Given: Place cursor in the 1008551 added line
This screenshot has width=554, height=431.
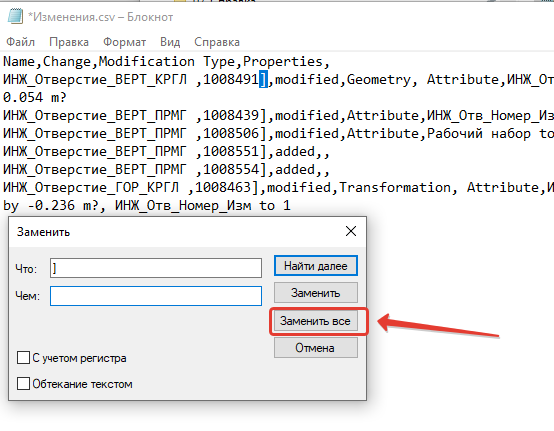Looking at the screenshot, I should [x=166, y=152].
